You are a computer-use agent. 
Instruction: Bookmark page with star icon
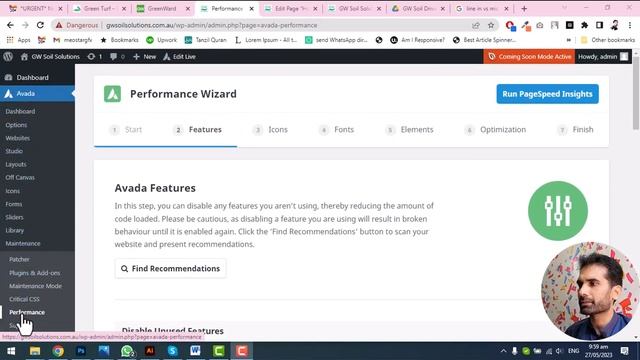[491, 25]
